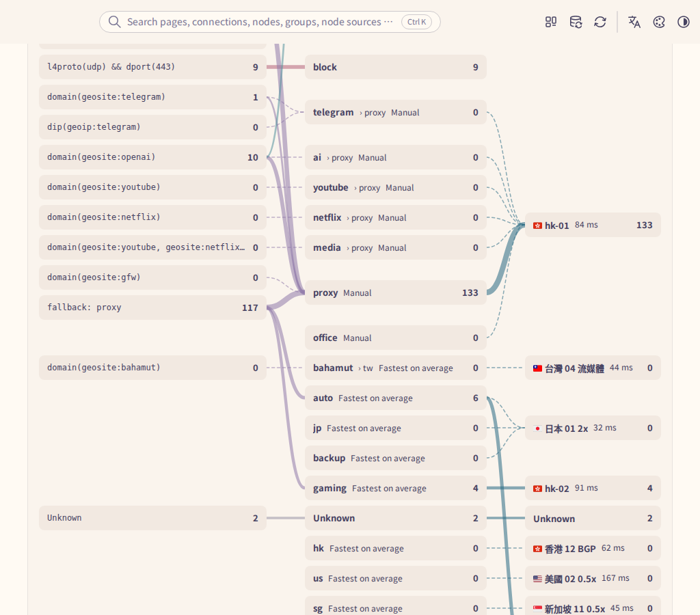Open the ai proxy group
The width and height of the screenshot is (700, 615).
click(x=396, y=157)
